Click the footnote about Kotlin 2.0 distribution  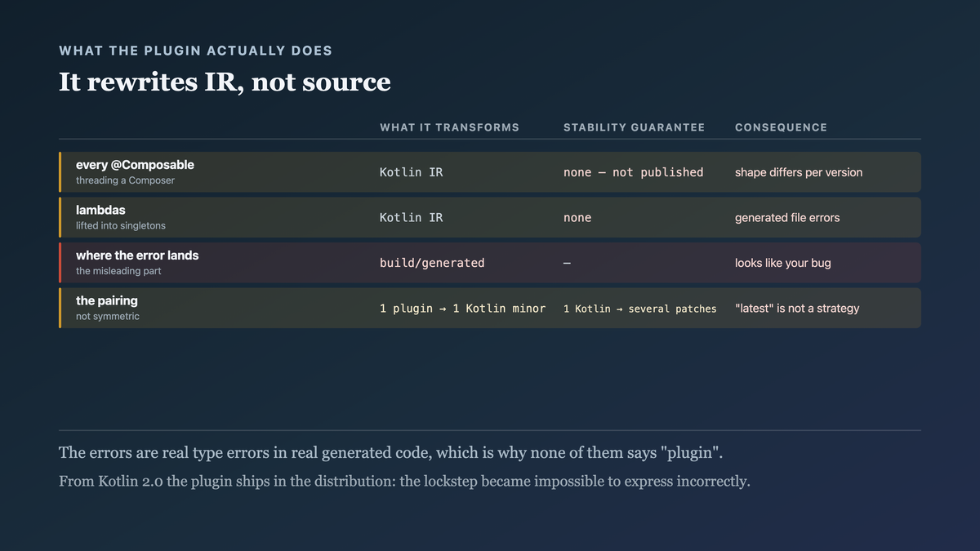click(x=404, y=481)
